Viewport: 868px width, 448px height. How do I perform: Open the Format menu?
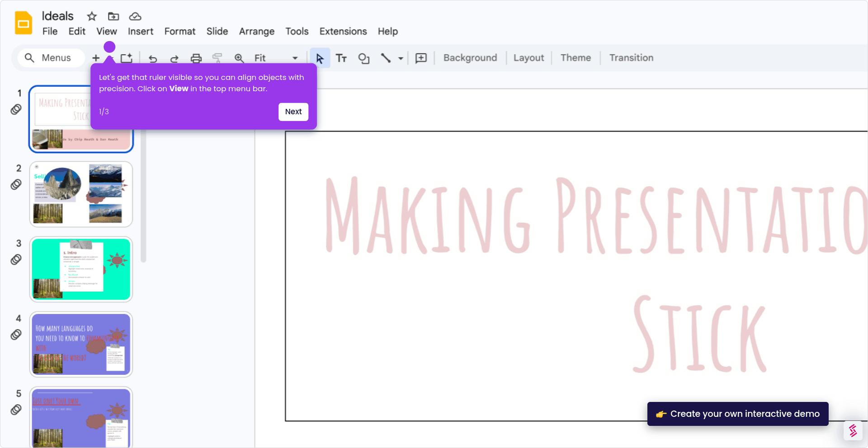[180, 31]
